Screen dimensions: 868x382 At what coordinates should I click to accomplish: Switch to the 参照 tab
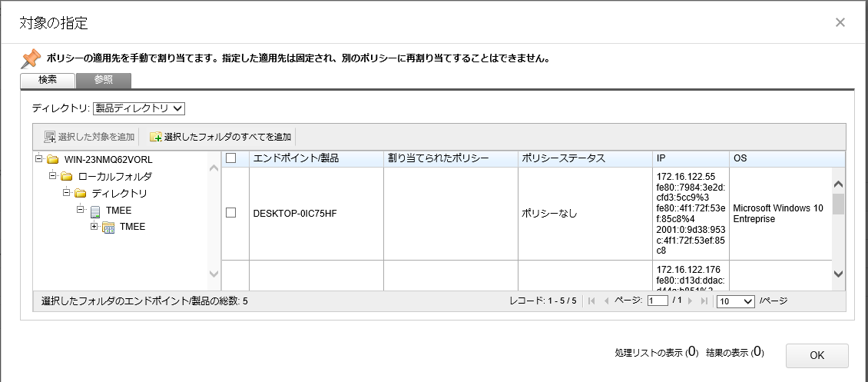[x=104, y=80]
